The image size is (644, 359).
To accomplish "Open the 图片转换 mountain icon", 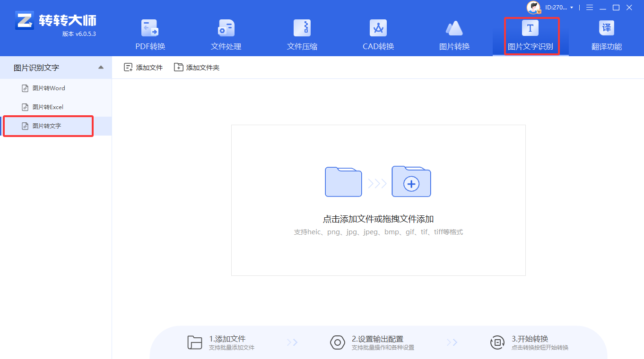I will (x=454, y=28).
